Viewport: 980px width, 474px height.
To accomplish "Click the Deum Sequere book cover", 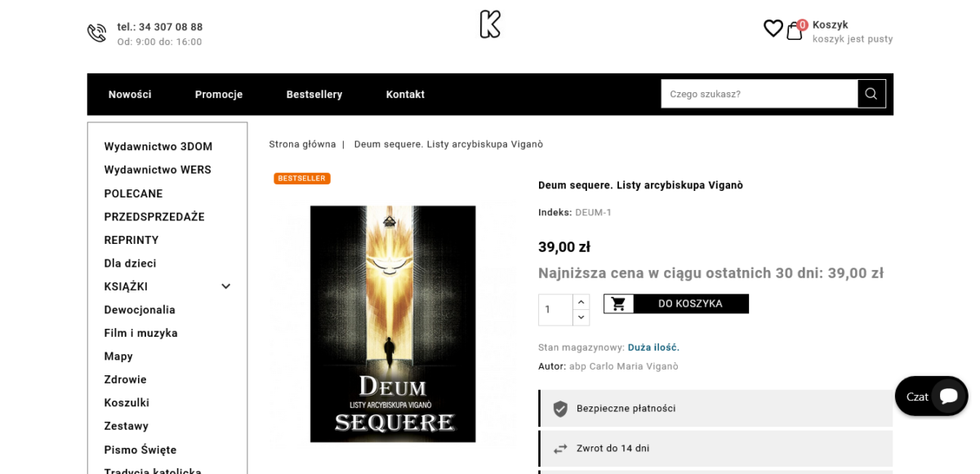I will coord(393,324).
